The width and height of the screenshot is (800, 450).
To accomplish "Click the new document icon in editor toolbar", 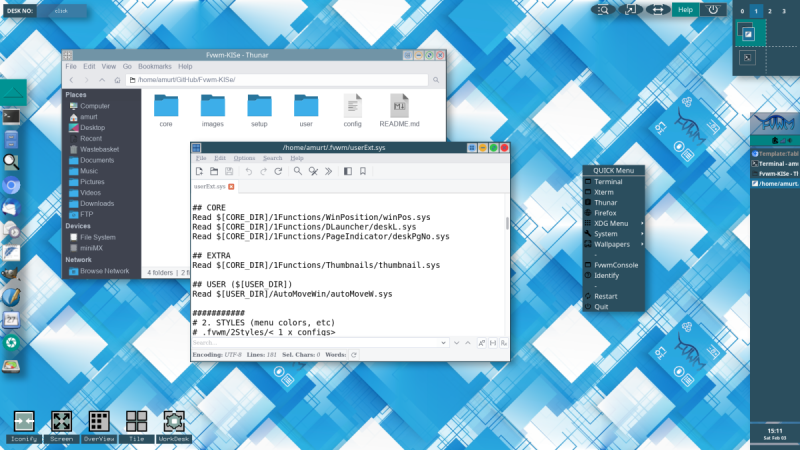I will [x=199, y=171].
